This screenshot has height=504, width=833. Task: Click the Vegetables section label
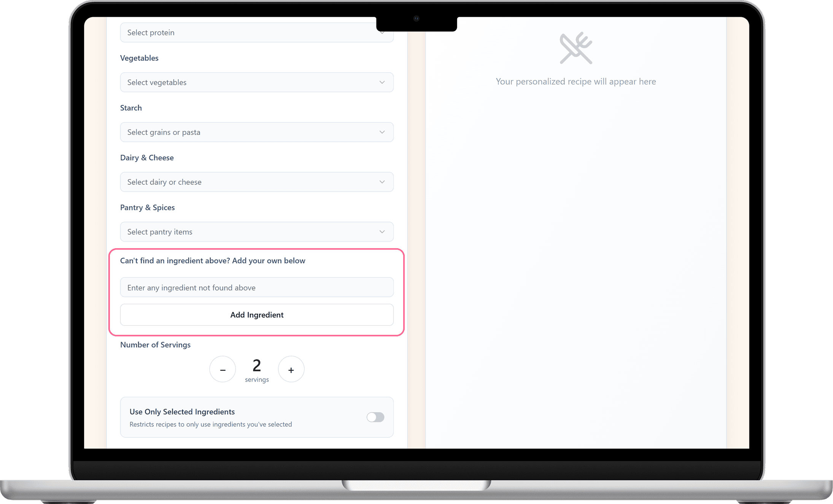pos(139,58)
